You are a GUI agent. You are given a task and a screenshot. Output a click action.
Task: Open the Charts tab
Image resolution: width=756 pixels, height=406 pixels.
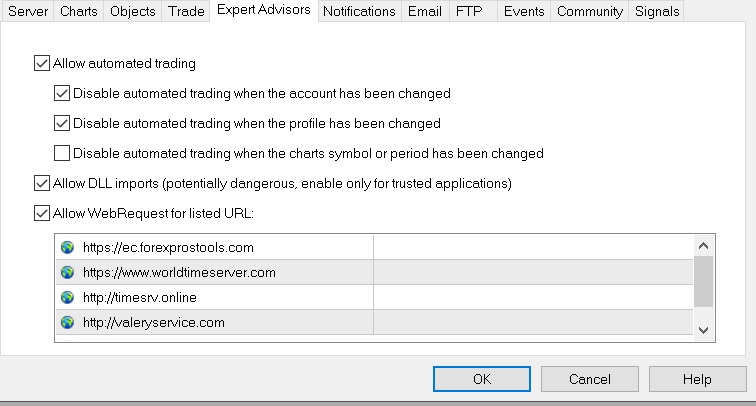79,11
